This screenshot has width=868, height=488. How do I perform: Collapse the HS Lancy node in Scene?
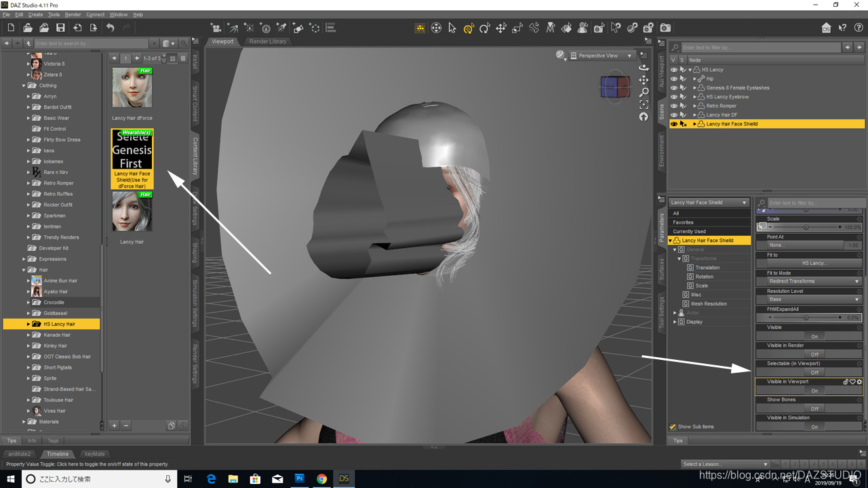coord(690,70)
